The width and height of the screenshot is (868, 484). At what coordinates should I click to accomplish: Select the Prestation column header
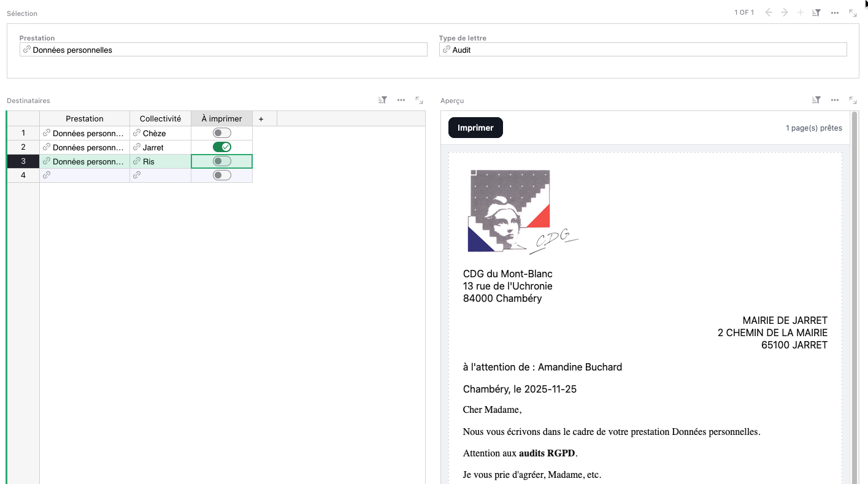(x=85, y=119)
